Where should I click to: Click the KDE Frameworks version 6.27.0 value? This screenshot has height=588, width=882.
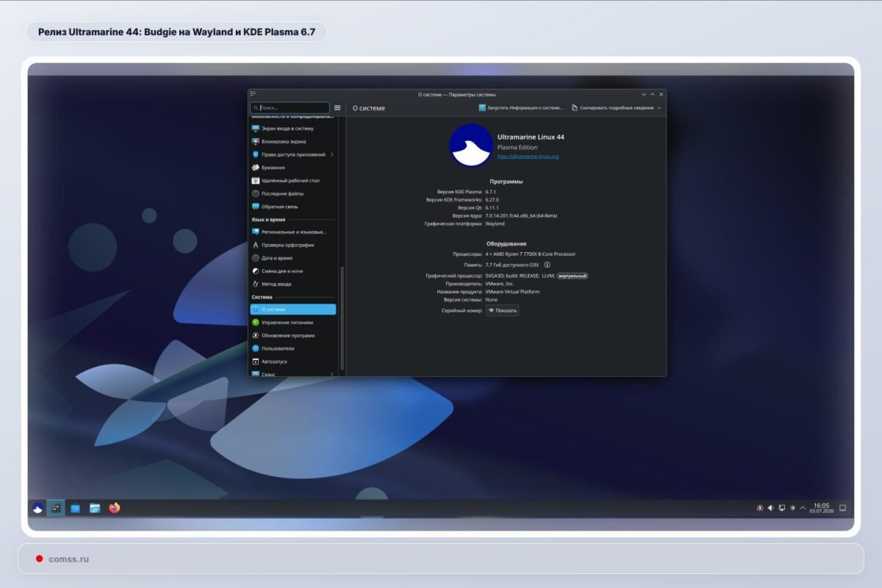coord(493,199)
